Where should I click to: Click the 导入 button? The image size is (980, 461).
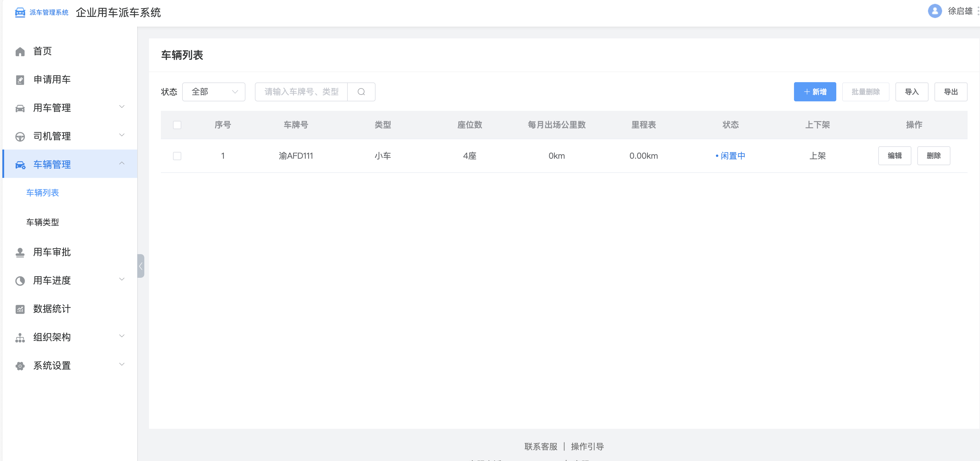pyautogui.click(x=911, y=92)
